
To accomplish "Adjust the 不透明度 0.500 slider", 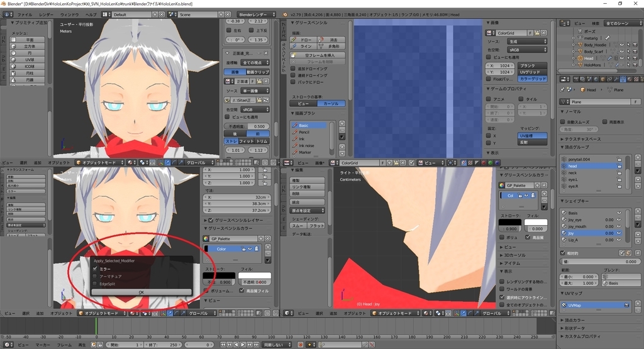I will (248, 126).
